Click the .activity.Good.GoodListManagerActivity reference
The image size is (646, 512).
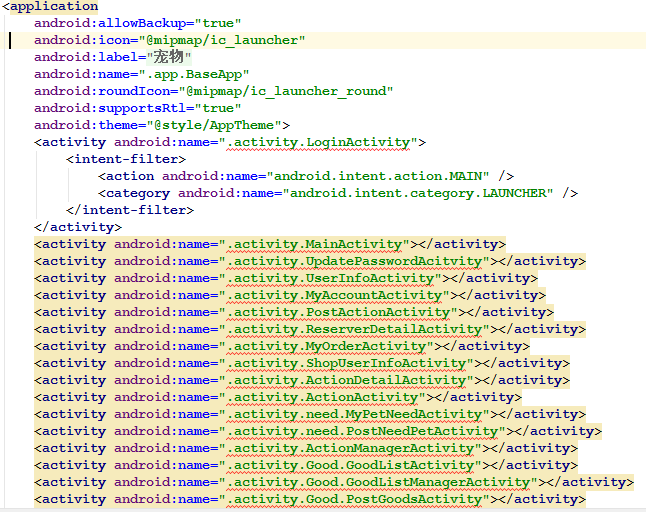378,482
